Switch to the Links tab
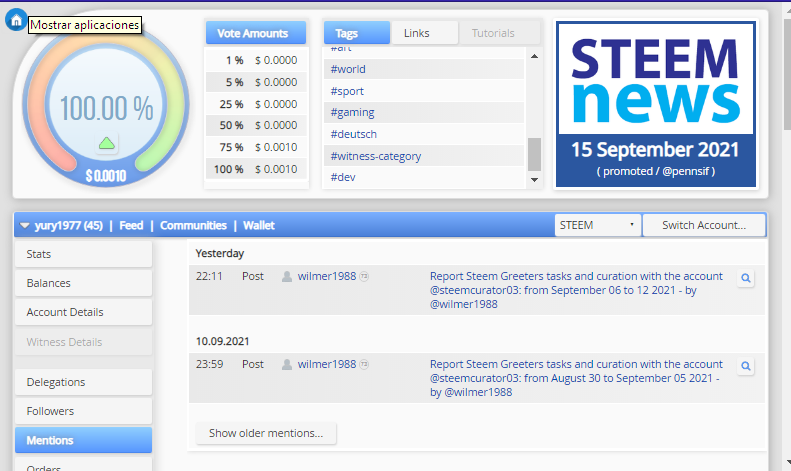Image resolution: width=791 pixels, height=471 pixels. tap(425, 33)
